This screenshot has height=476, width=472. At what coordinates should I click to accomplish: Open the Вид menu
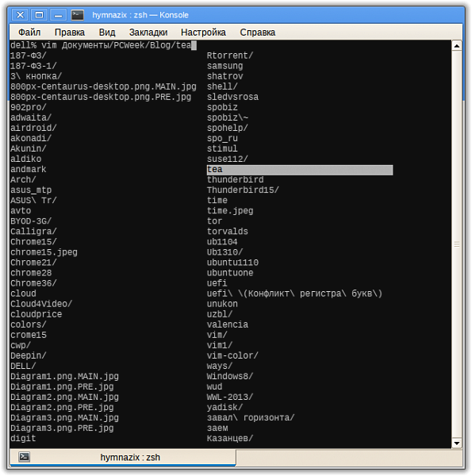pyautogui.click(x=107, y=33)
